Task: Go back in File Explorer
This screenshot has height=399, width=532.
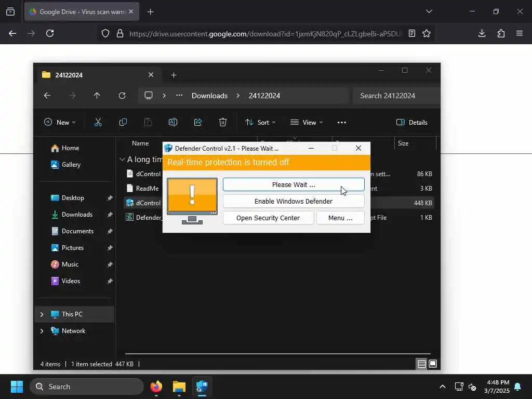Action: [47, 96]
